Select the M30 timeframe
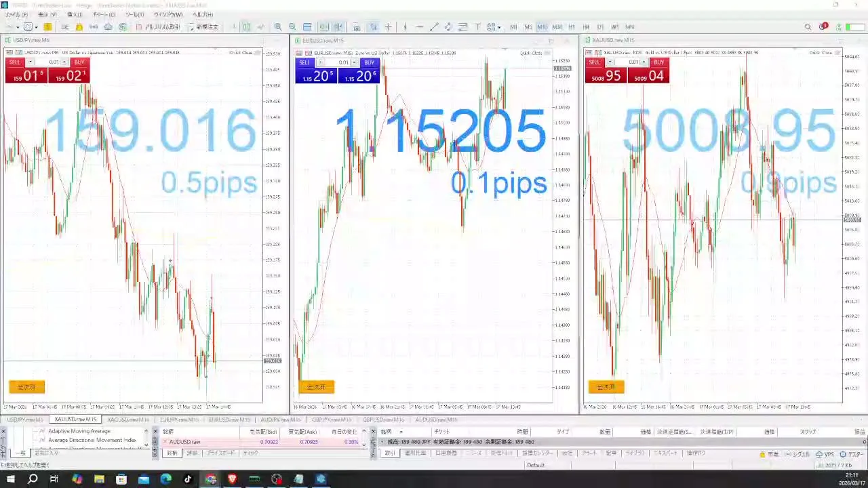 tap(557, 27)
